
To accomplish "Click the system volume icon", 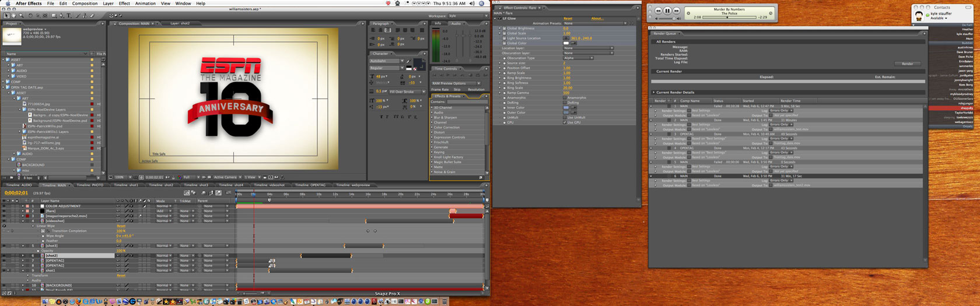I will pyautogui.click(x=472, y=3).
